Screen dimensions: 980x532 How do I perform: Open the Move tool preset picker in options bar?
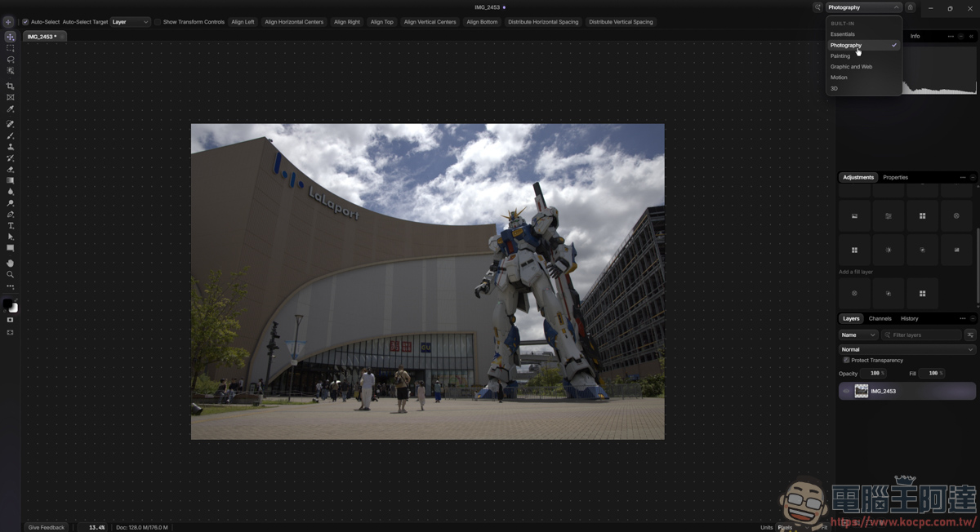(9, 22)
